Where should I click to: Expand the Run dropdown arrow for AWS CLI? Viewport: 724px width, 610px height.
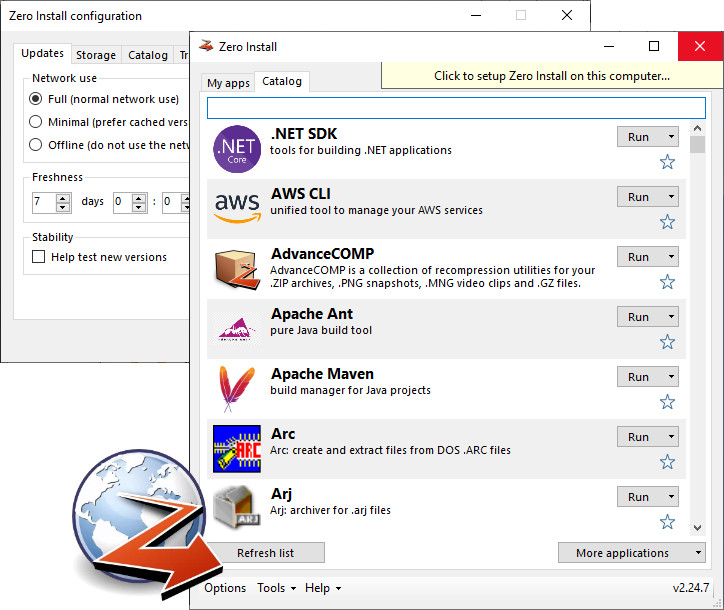click(x=670, y=197)
